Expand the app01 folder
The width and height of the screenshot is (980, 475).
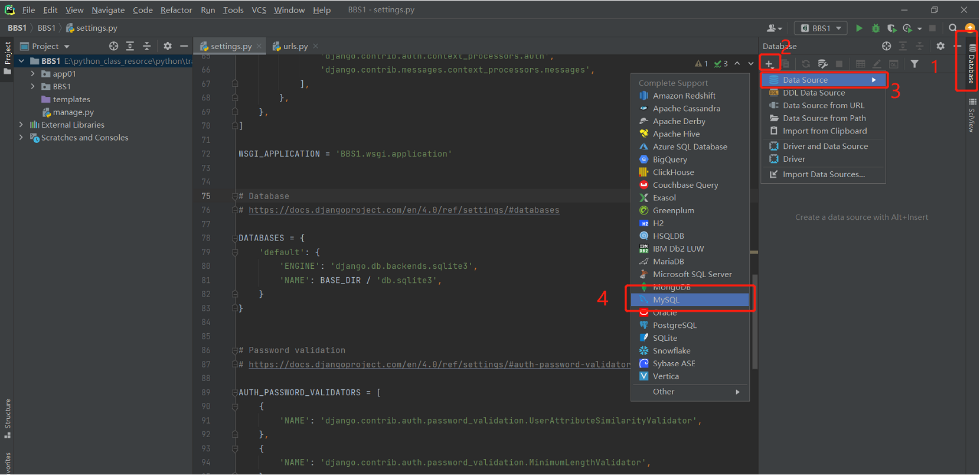pyautogui.click(x=32, y=74)
